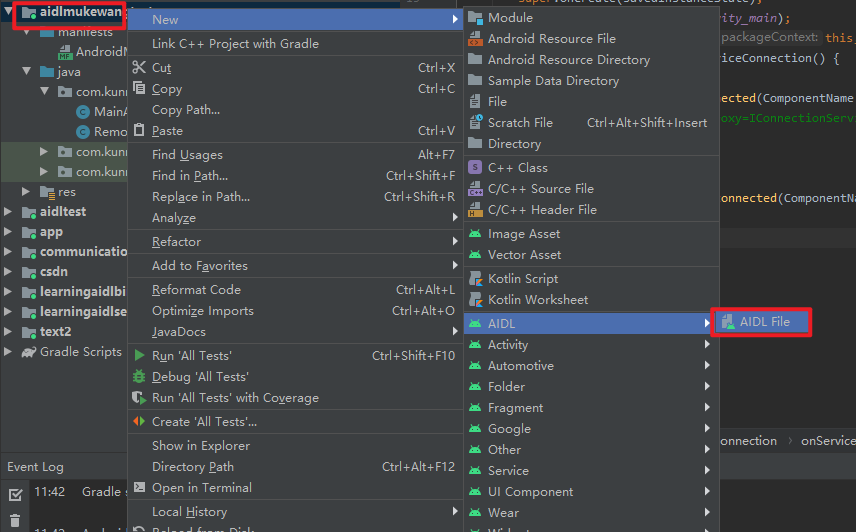Expand the csdn module arrow

tap(8, 271)
